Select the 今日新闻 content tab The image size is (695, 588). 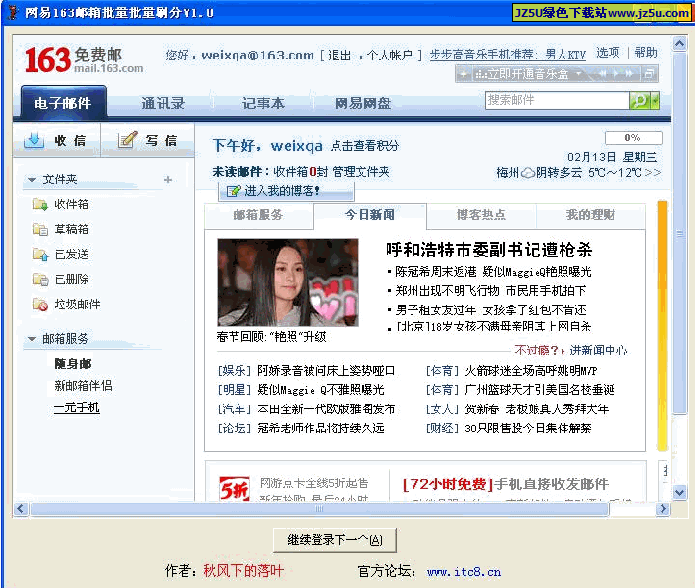click(x=370, y=215)
